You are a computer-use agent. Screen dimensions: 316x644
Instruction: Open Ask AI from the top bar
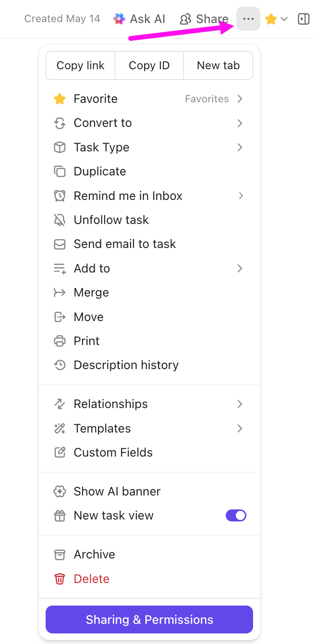[x=139, y=19]
